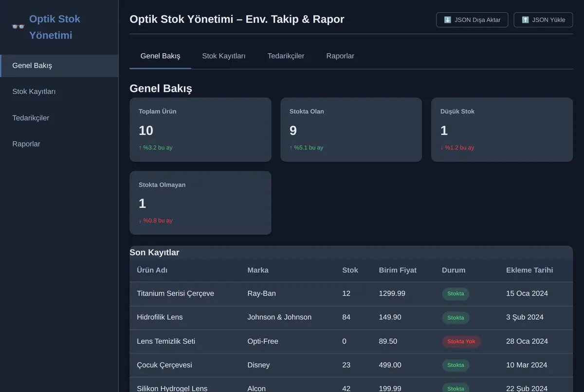Click the stock value 23
Viewport: 584px width, 392px height.
click(x=346, y=365)
